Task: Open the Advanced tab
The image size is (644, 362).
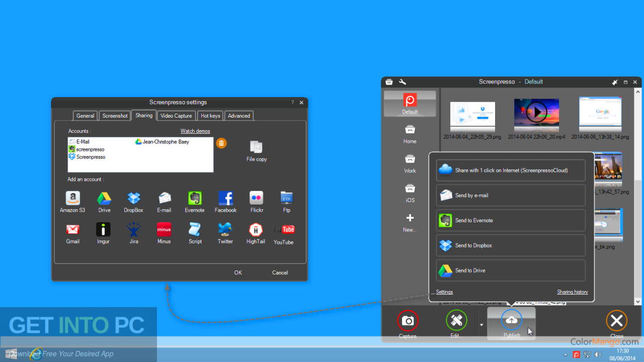Action: 239,116
